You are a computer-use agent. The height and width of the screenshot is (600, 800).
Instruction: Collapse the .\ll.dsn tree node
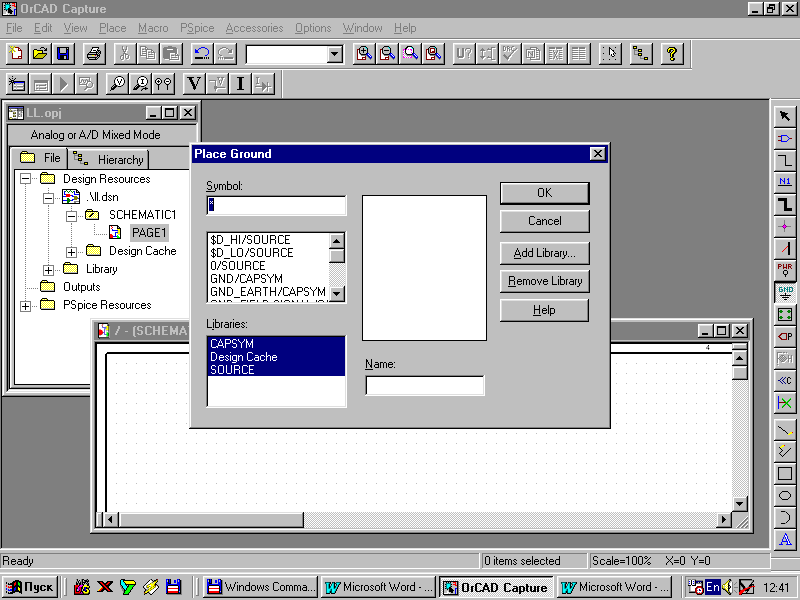click(x=48, y=197)
